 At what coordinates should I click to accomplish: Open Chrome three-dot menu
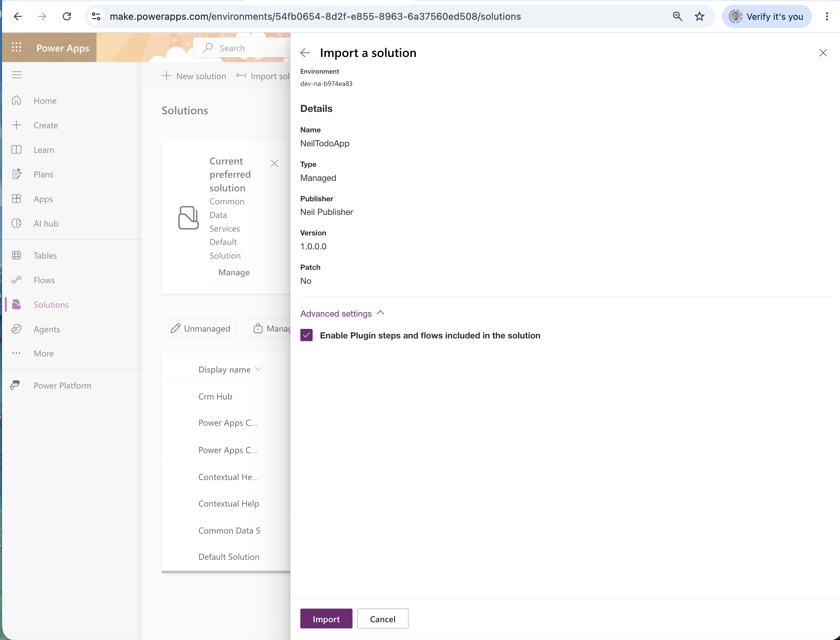827,16
